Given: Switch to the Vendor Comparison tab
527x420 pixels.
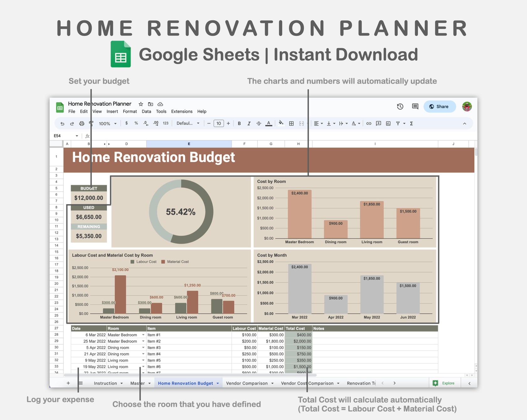Looking at the screenshot, I should pyautogui.click(x=247, y=383).
